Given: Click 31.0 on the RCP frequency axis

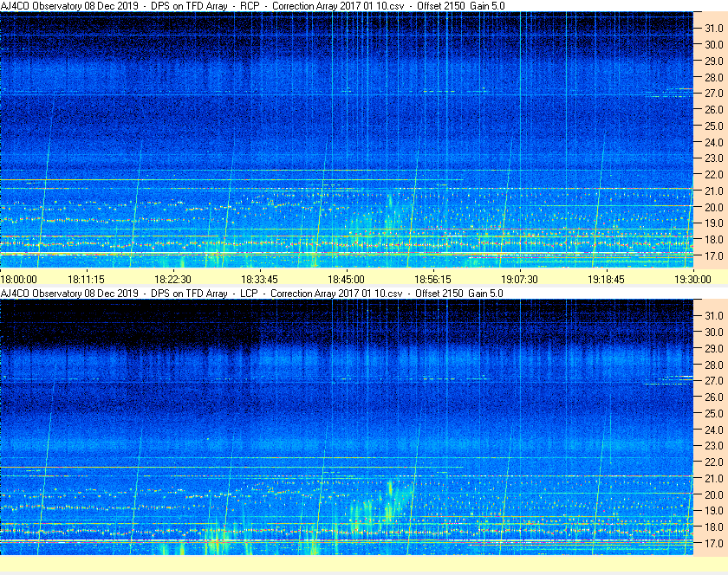Looking at the screenshot, I should 714,29.
